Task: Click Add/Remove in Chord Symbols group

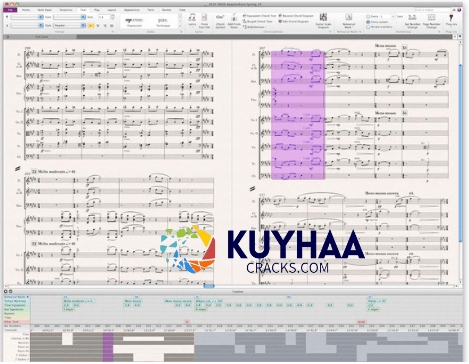Action: tap(255, 27)
